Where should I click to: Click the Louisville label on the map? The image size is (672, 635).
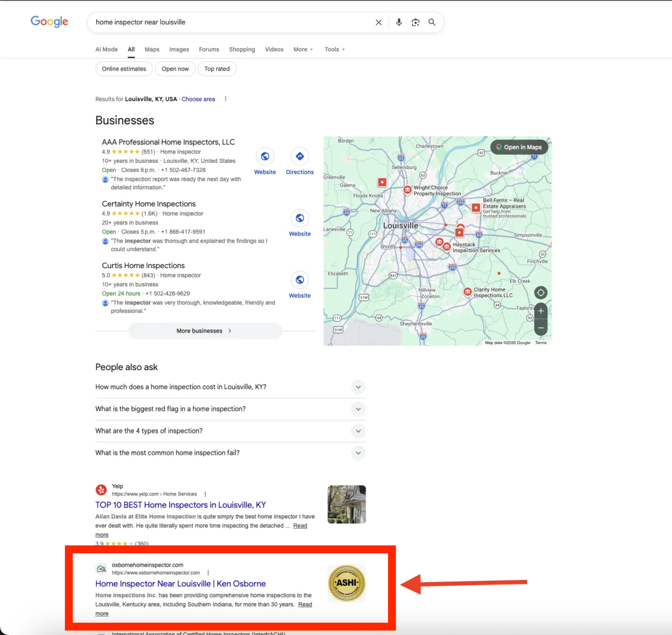click(x=400, y=226)
